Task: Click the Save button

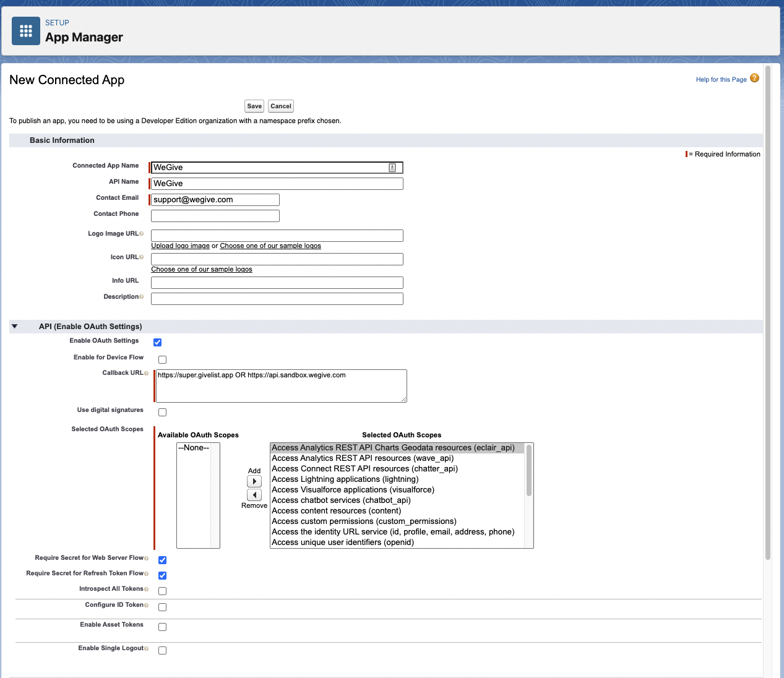Action: click(254, 106)
